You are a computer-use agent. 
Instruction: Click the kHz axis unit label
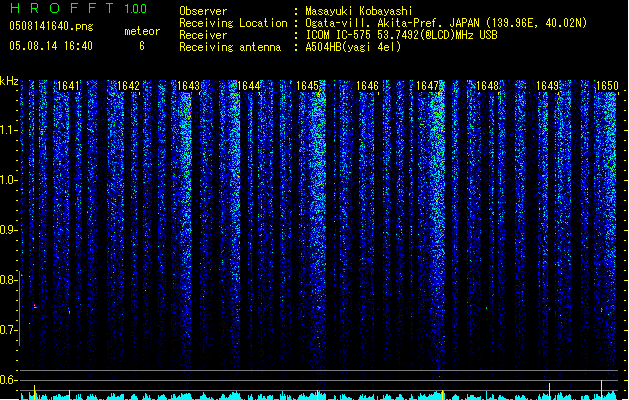(x=9, y=81)
